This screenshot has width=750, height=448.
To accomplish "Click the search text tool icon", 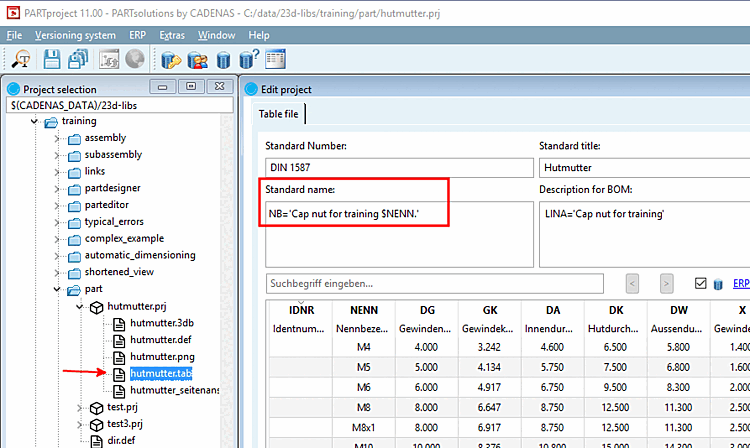I will [x=20, y=60].
